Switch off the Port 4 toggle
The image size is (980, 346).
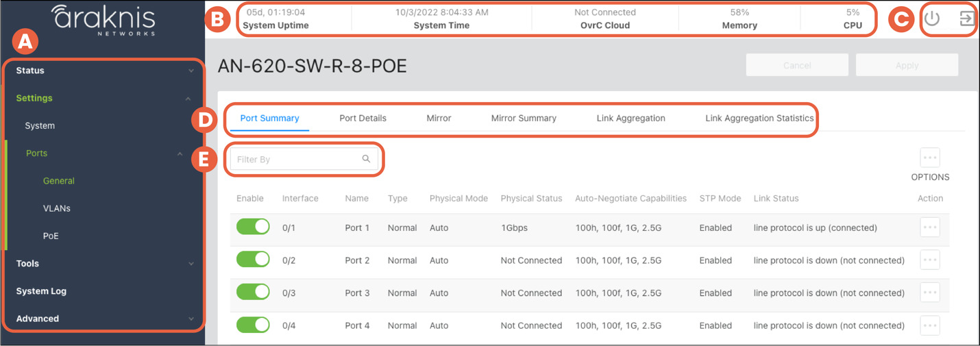click(253, 325)
